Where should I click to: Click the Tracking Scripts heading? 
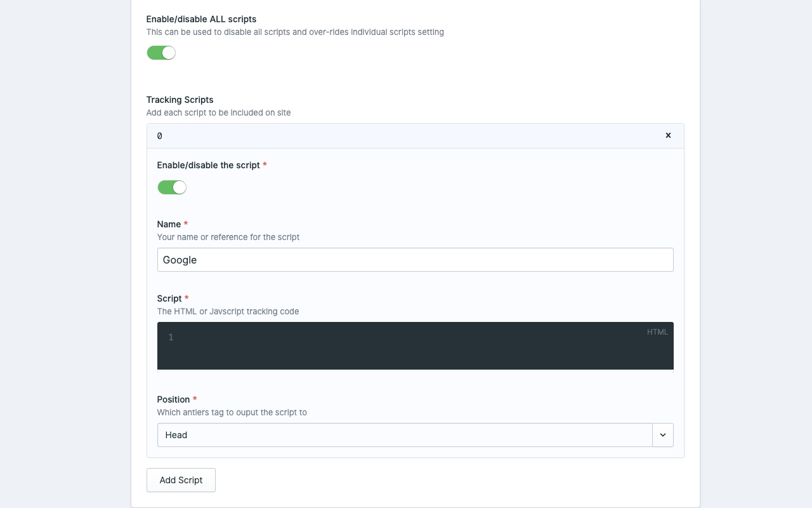(x=180, y=100)
